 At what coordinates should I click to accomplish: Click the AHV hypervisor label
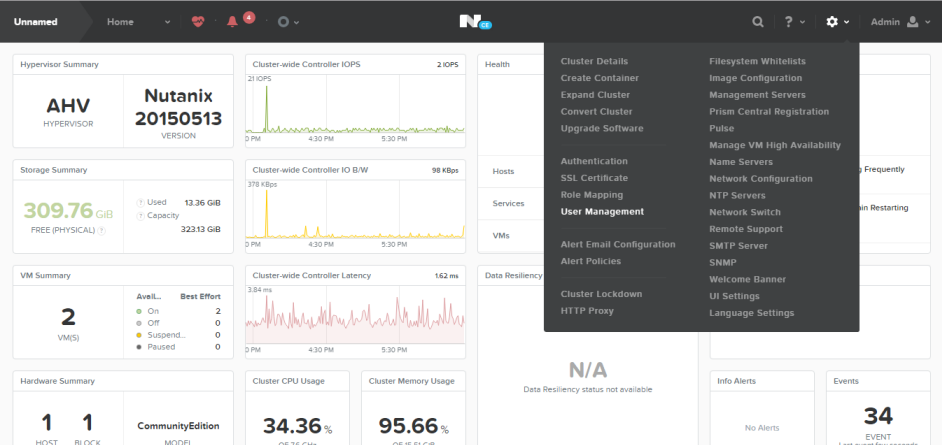(68, 106)
